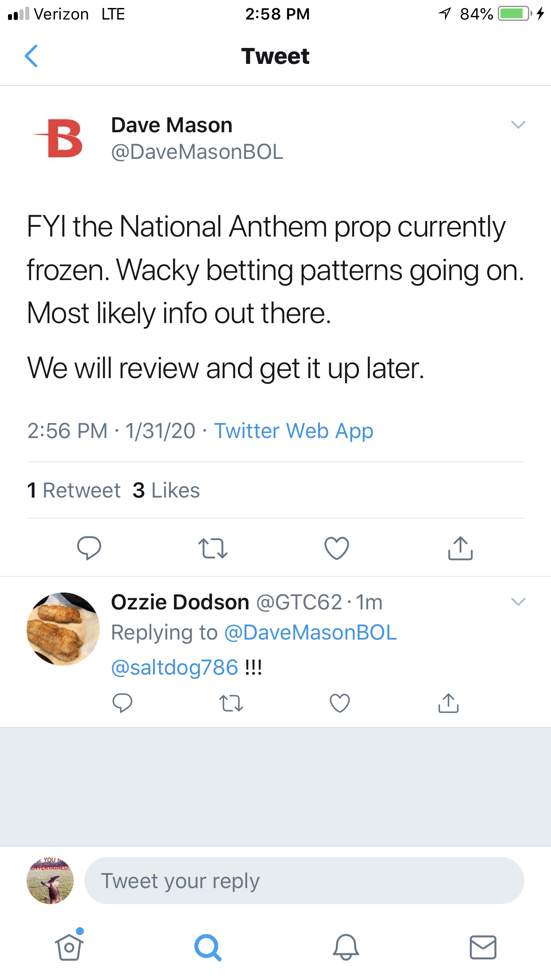Tap the back arrow in header

coord(31,56)
